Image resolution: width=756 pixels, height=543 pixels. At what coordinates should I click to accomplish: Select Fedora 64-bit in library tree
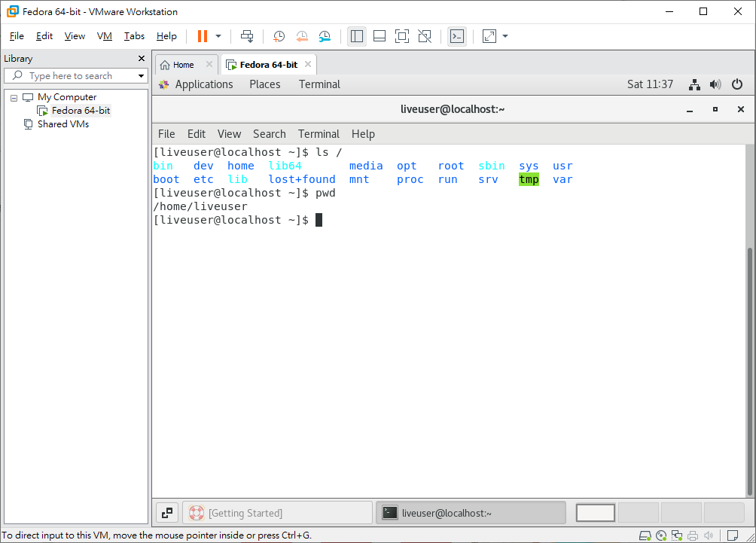click(x=81, y=111)
